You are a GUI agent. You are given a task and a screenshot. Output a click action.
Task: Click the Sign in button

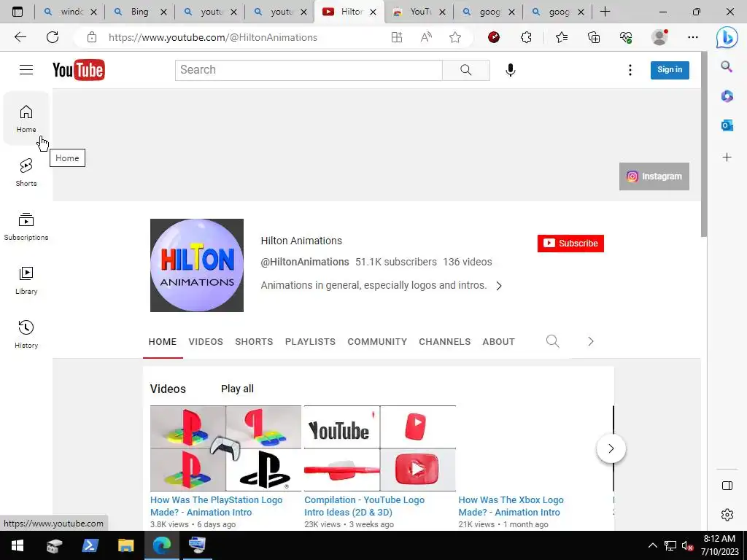(670, 70)
